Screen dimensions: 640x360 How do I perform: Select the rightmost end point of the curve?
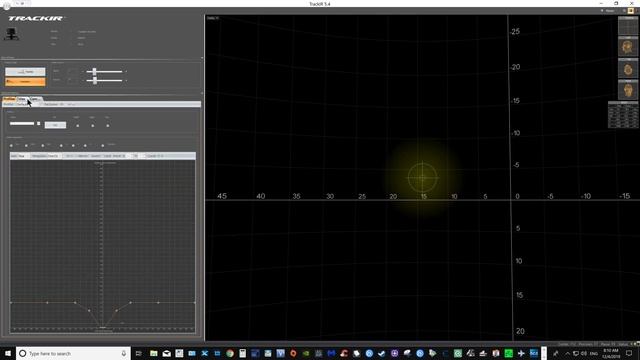tap(195, 302)
